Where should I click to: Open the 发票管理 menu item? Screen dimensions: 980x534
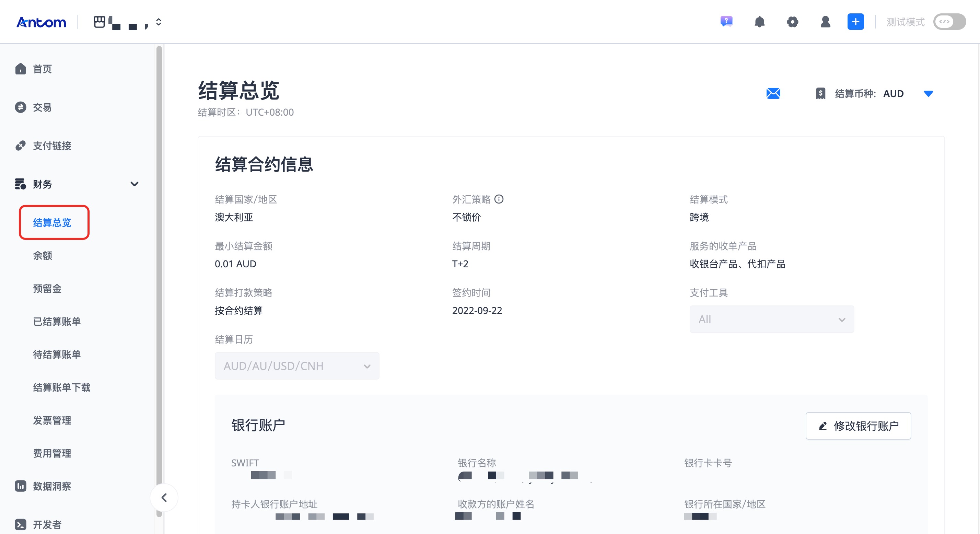tap(52, 420)
